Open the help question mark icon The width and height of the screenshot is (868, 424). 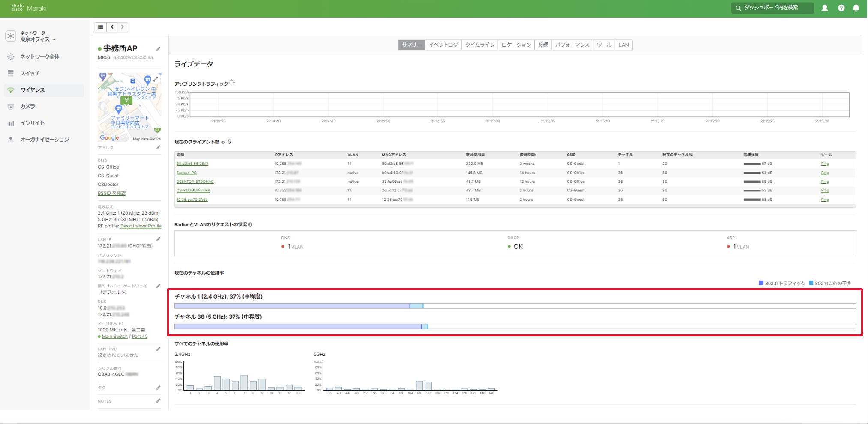coord(841,8)
